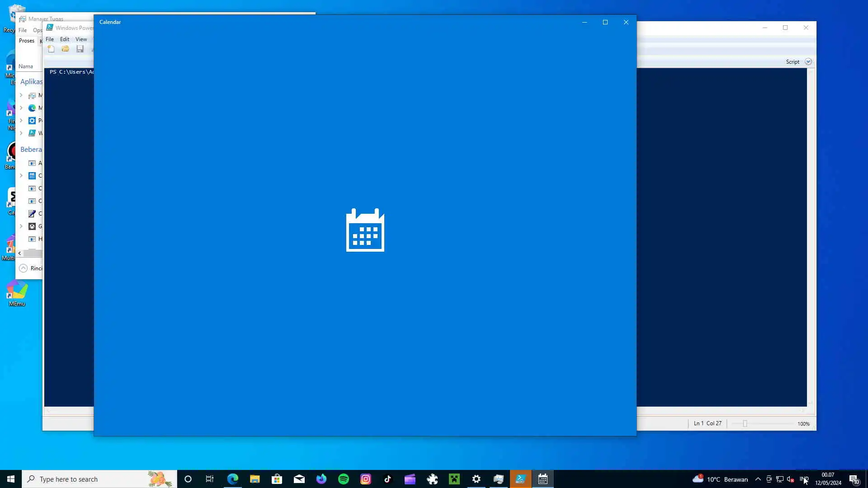This screenshot has height=488, width=868.
Task: Launch TikTok from the taskbar
Action: pyautogui.click(x=388, y=479)
